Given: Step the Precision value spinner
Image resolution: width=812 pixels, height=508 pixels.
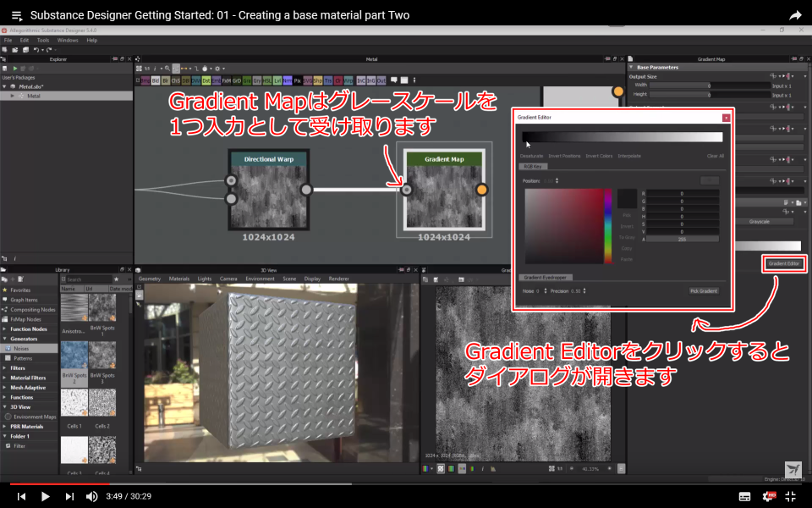Looking at the screenshot, I should coord(584,290).
